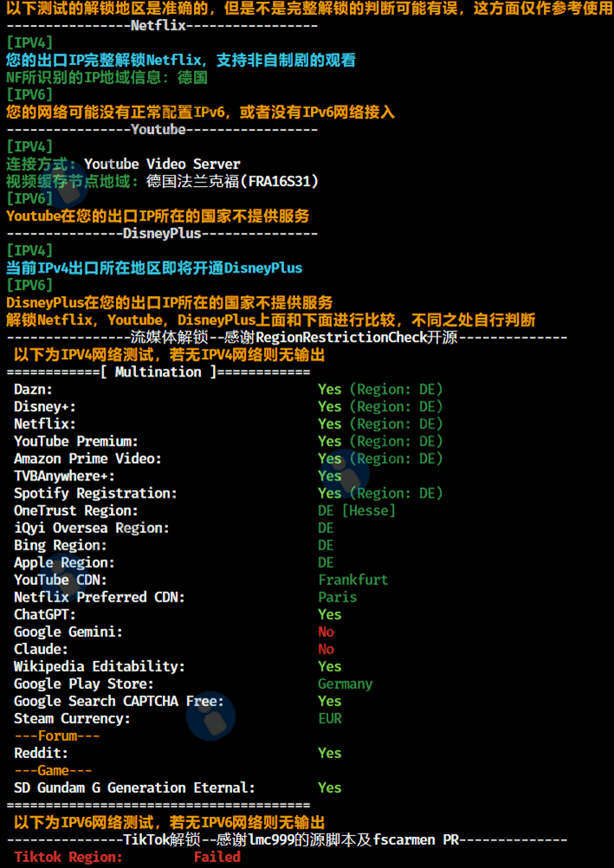
Task: Click the Multination section header
Action: tap(158, 372)
